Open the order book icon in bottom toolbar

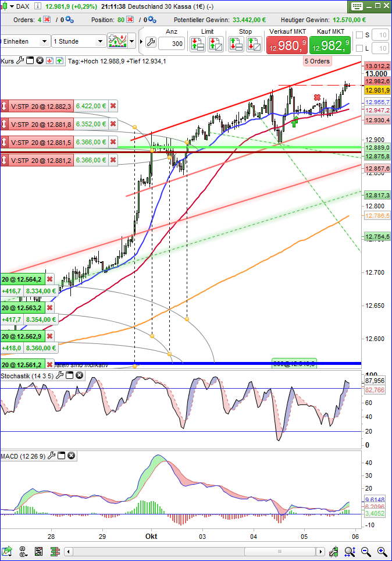click(55, 551)
